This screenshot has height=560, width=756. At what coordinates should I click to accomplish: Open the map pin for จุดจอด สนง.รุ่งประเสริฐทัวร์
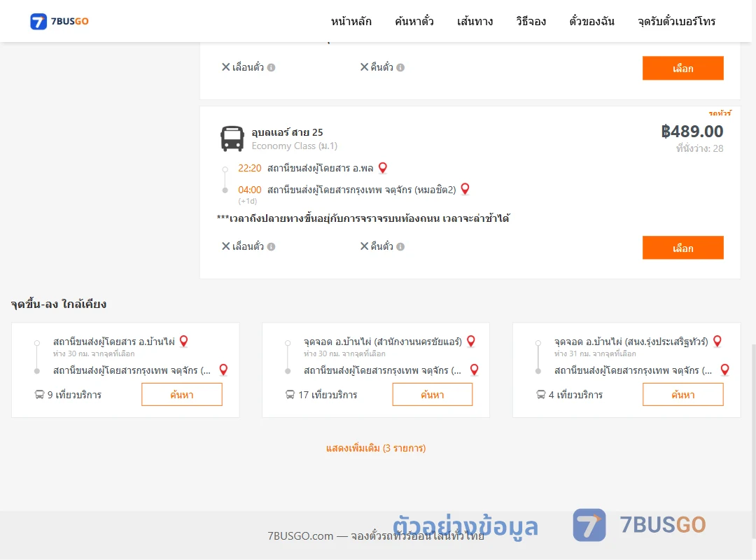[717, 341]
